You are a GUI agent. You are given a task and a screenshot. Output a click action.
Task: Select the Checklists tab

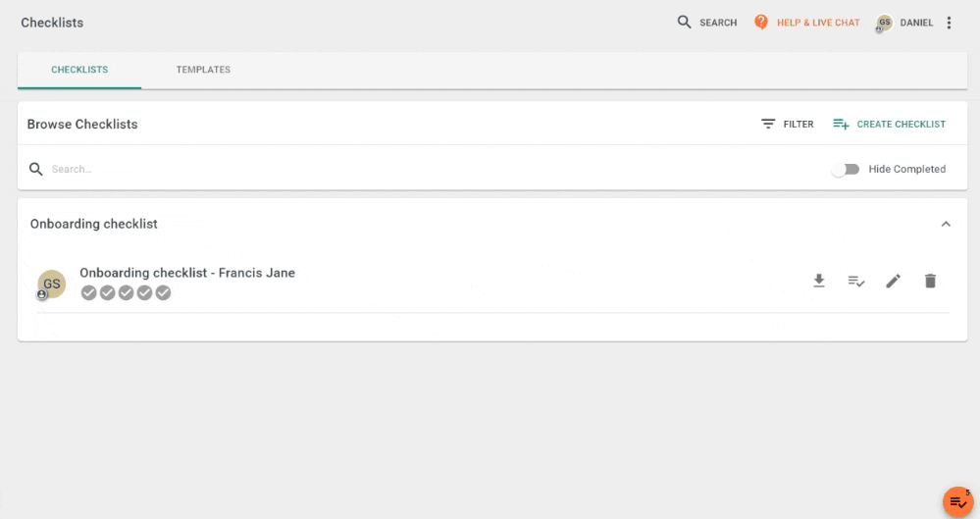pyautogui.click(x=79, y=70)
